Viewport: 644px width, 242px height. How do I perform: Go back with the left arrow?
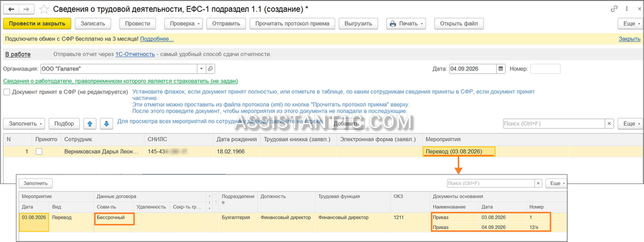click(11, 9)
